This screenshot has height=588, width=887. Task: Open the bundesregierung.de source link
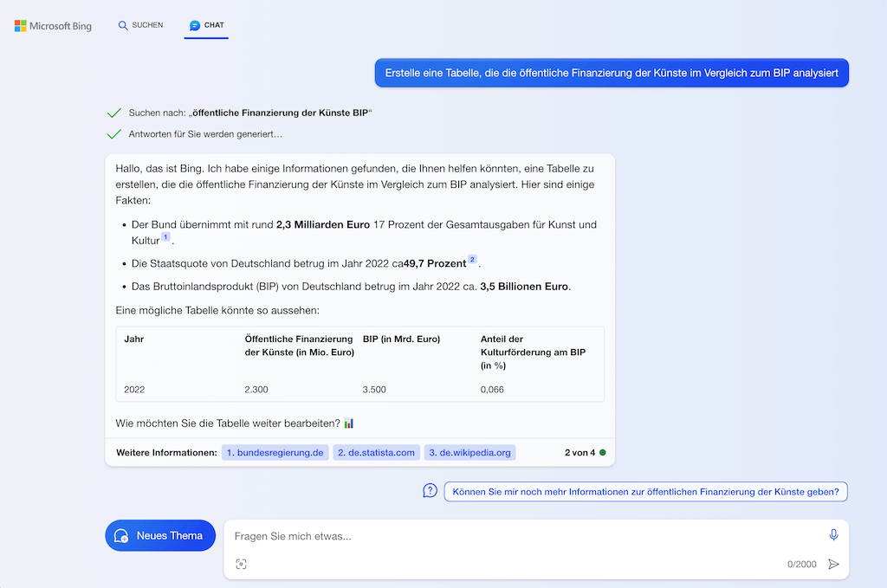coord(275,452)
